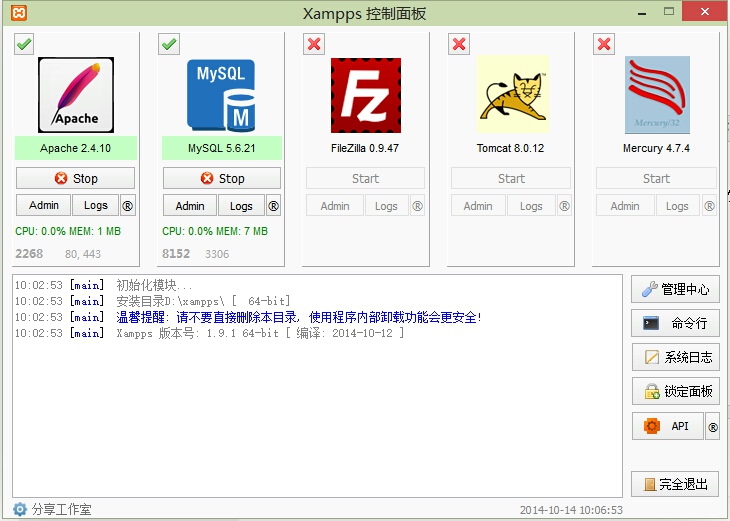Open Apache Admin
Image resolution: width=730 pixels, height=521 pixels.
[x=44, y=205]
